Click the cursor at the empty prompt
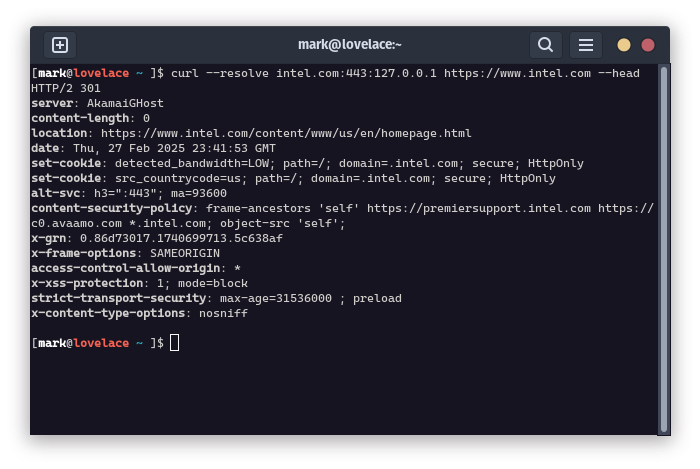Image resolution: width=700 pixels, height=469 pixels. point(175,343)
